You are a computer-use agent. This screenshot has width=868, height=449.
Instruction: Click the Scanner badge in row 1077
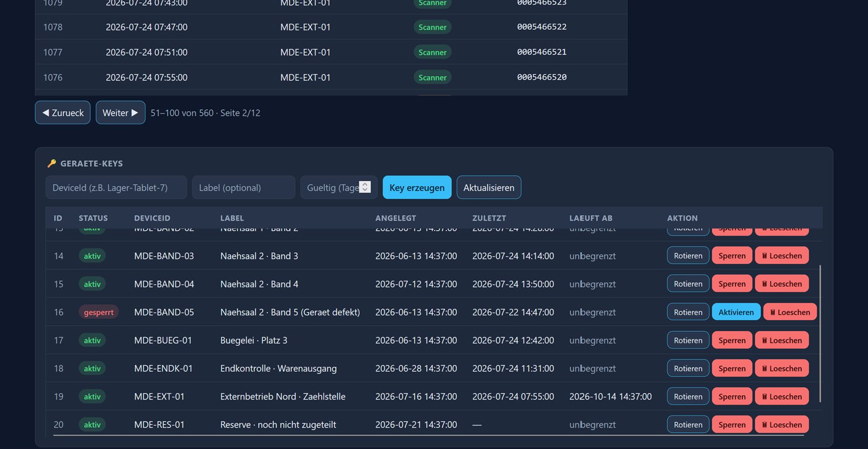tap(432, 52)
